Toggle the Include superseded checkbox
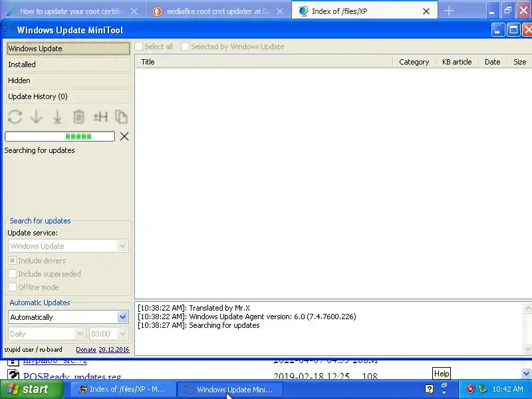 click(12, 274)
